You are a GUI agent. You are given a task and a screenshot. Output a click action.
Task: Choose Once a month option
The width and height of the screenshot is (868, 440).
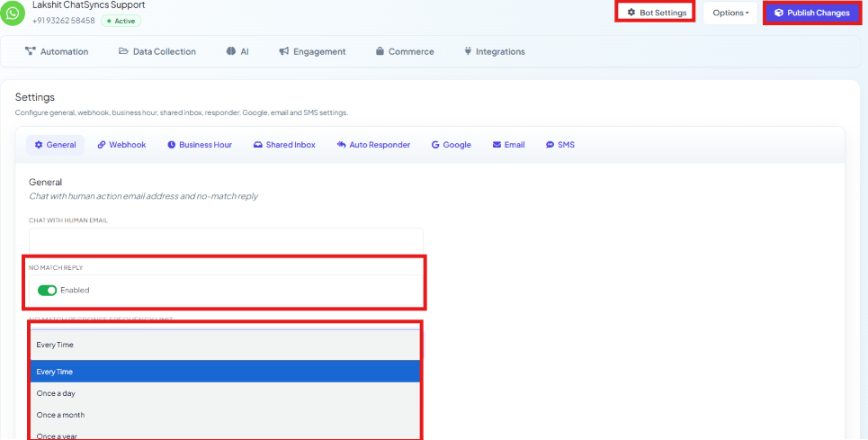pyautogui.click(x=225, y=415)
